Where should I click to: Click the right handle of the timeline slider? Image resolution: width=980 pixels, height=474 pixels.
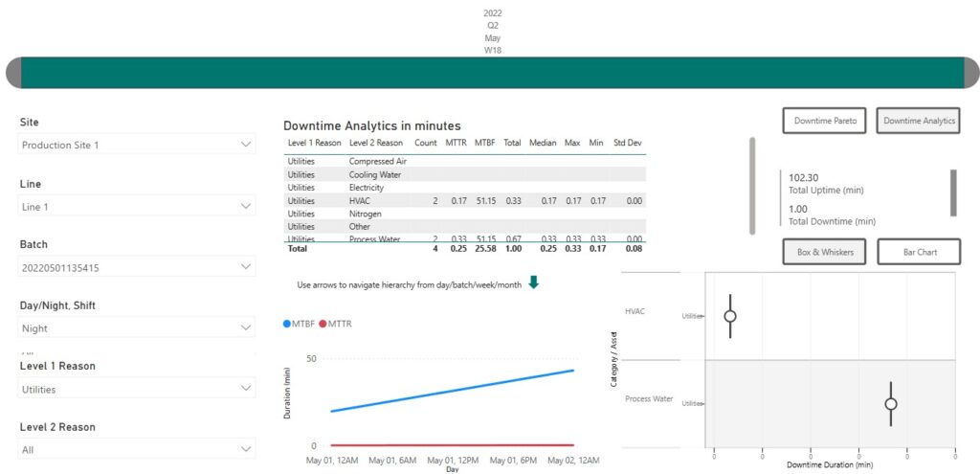pyautogui.click(x=970, y=73)
